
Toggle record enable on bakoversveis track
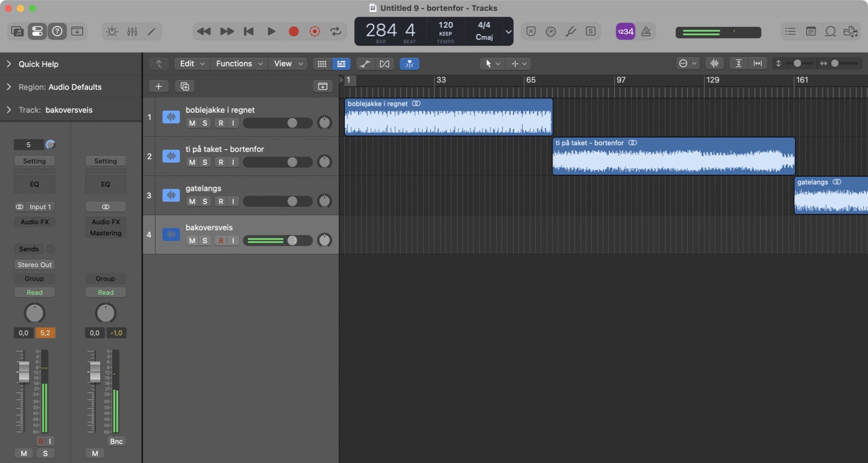coord(221,241)
